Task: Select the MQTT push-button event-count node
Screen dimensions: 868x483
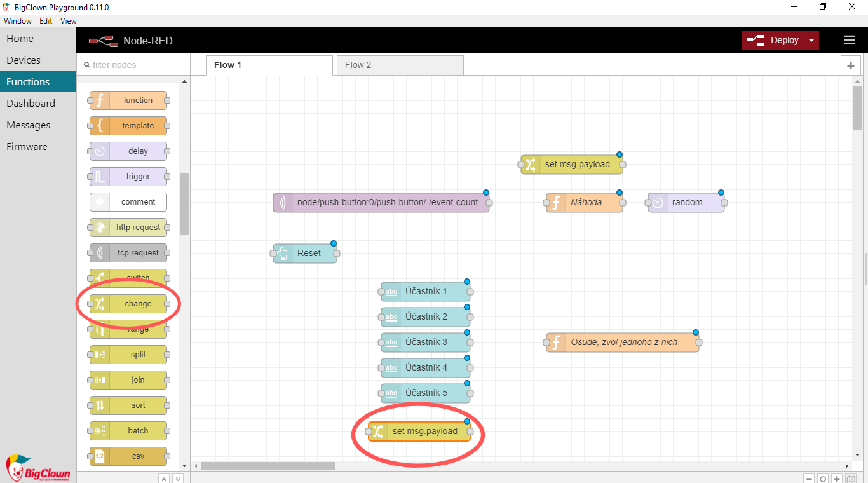Action: 381,203
